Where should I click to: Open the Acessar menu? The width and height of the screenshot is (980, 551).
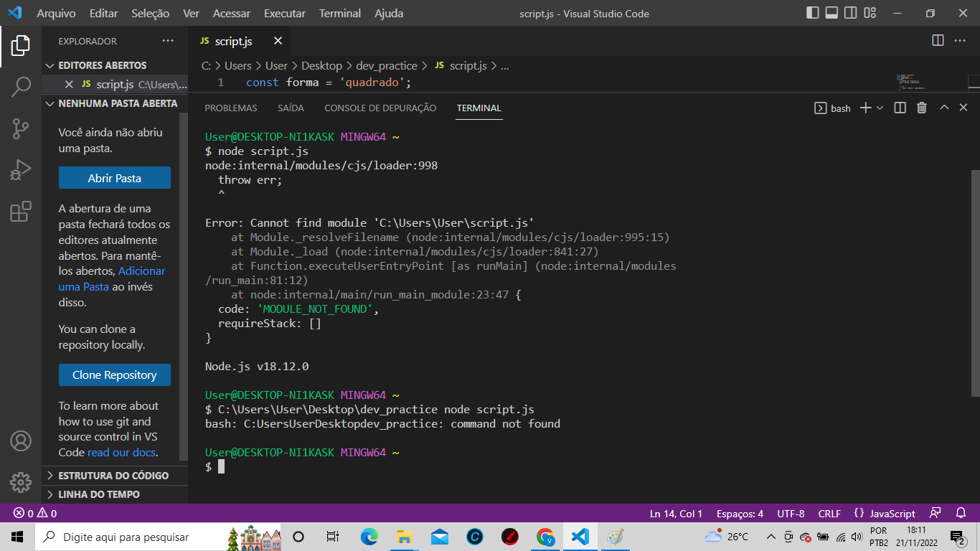232,13
